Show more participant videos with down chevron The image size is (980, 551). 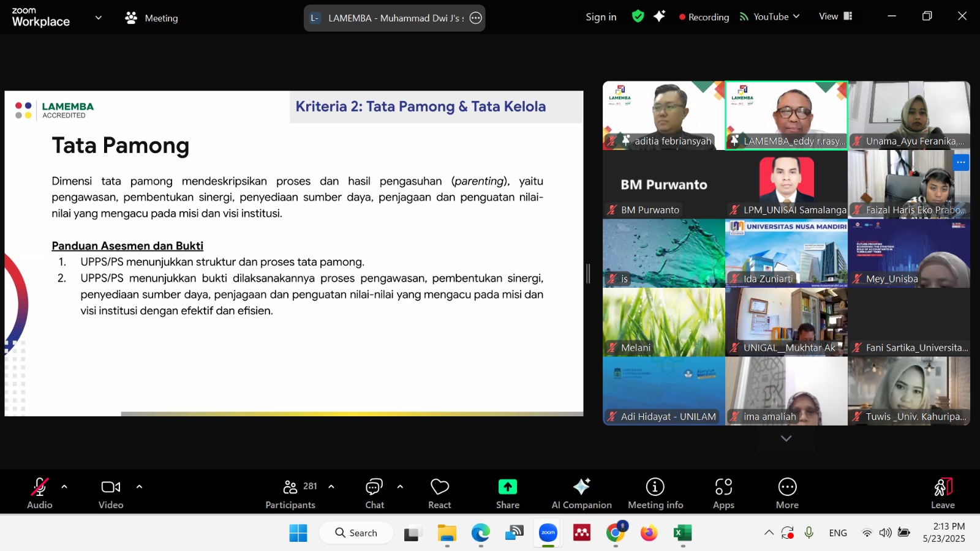pyautogui.click(x=786, y=438)
